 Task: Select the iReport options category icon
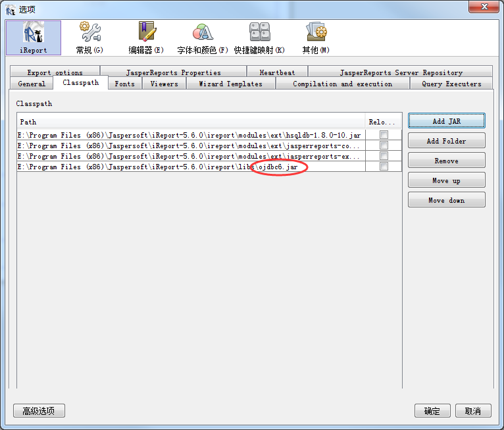pyautogui.click(x=34, y=38)
